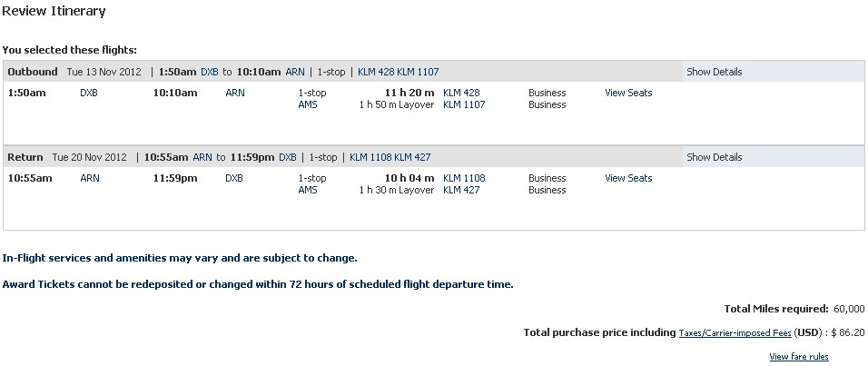Click AMS stopover in the return flight row

pyautogui.click(x=308, y=190)
